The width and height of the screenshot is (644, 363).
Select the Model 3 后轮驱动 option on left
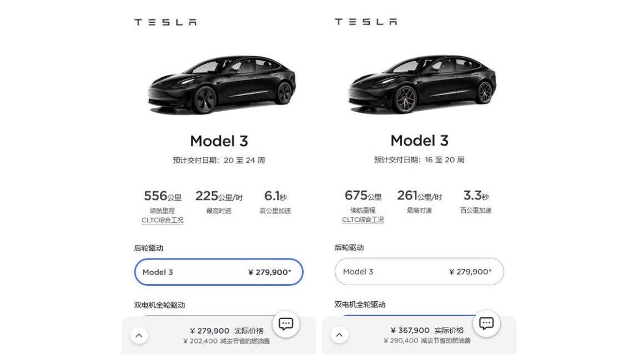click(218, 272)
